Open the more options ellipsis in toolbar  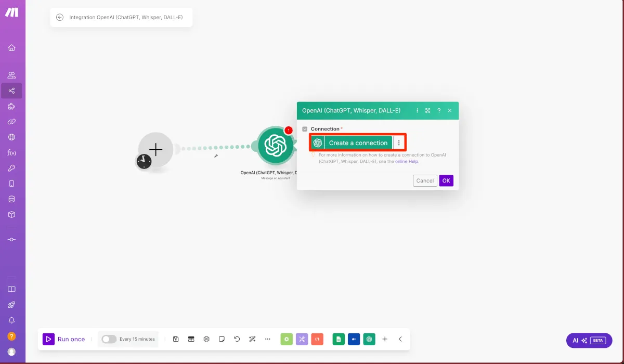click(268, 339)
